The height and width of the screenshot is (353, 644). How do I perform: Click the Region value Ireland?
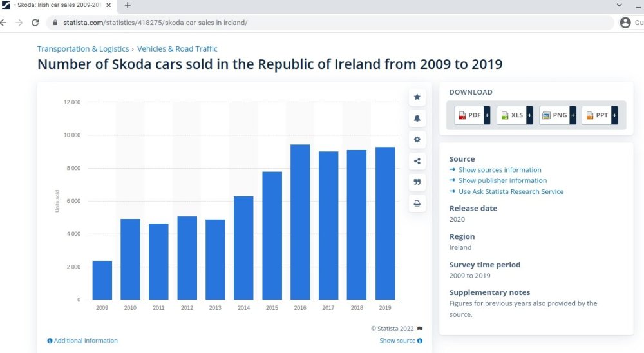click(460, 247)
